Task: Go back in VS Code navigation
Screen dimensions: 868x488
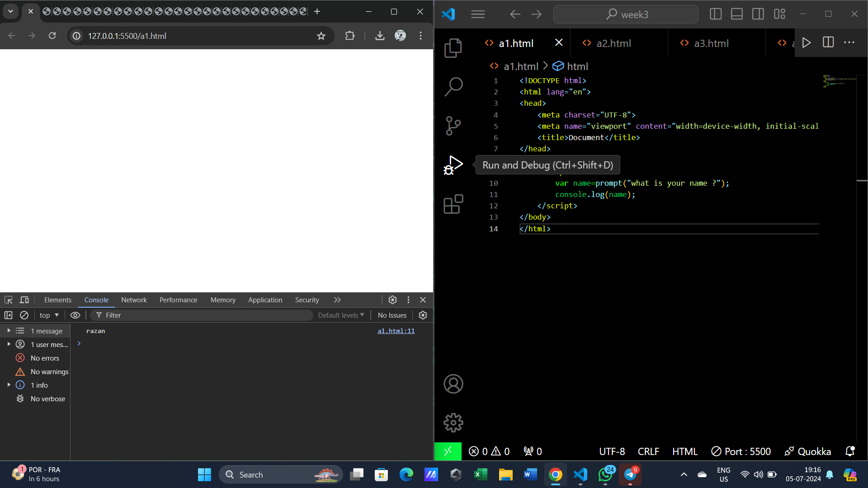Action: pyautogui.click(x=515, y=14)
